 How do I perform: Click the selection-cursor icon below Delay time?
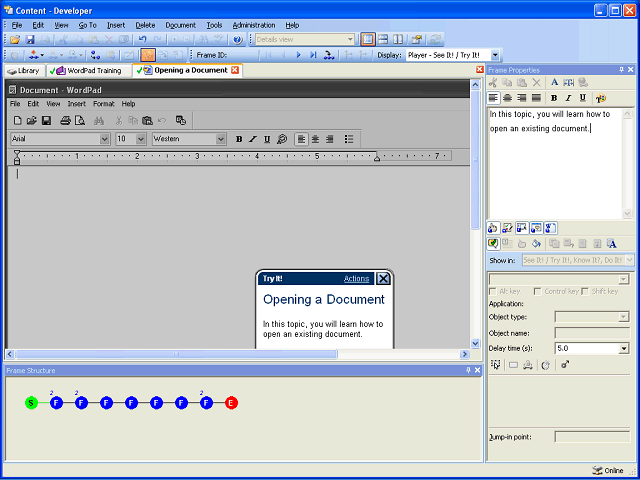pos(496,365)
